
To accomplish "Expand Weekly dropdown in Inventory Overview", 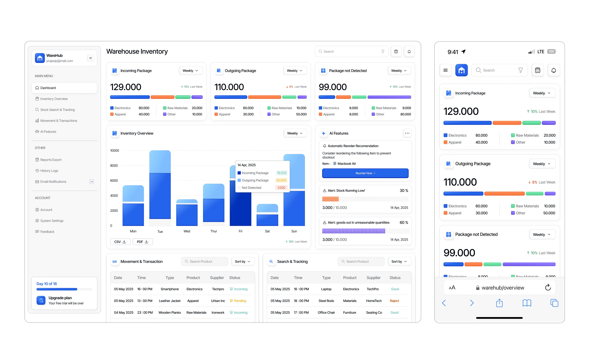I will (295, 133).
